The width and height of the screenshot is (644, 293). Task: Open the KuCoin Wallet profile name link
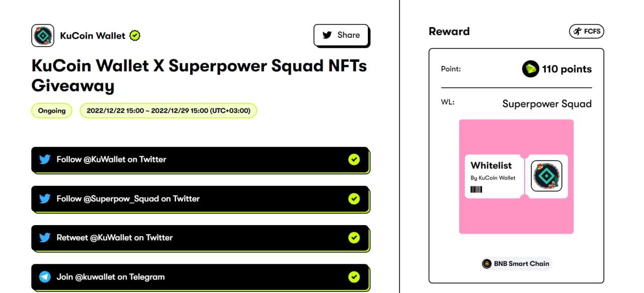(x=93, y=36)
